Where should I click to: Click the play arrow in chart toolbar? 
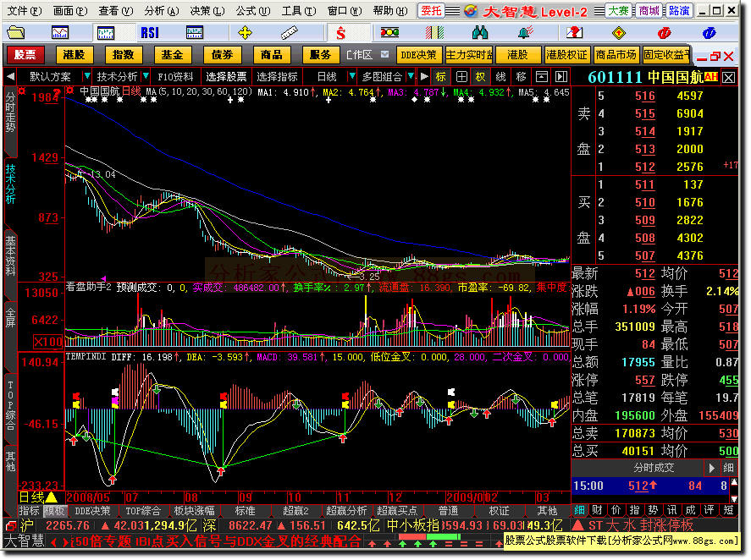click(424, 77)
